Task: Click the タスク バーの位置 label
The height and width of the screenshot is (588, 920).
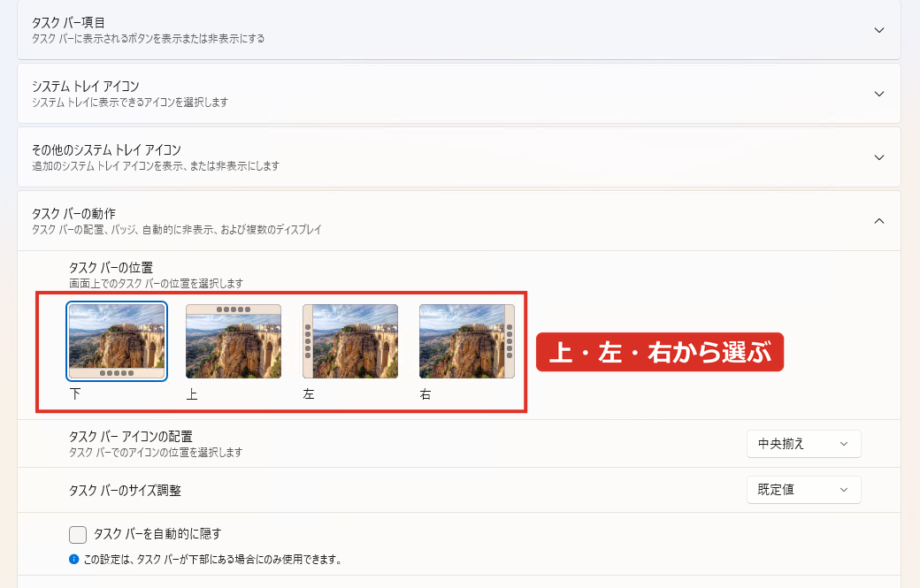Action: (x=111, y=268)
